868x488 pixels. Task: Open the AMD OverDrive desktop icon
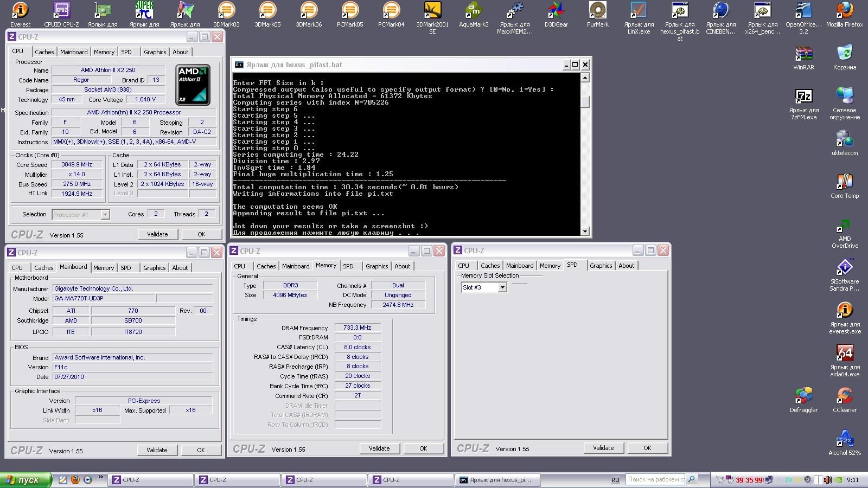[845, 233]
